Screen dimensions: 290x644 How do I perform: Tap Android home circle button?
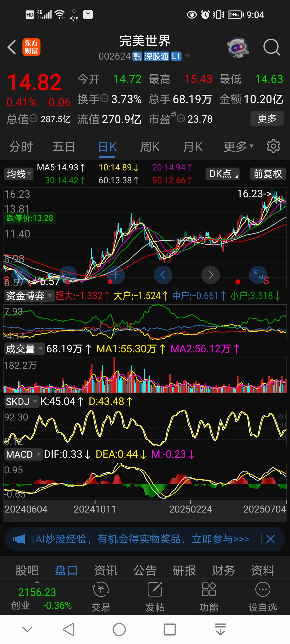click(119, 630)
